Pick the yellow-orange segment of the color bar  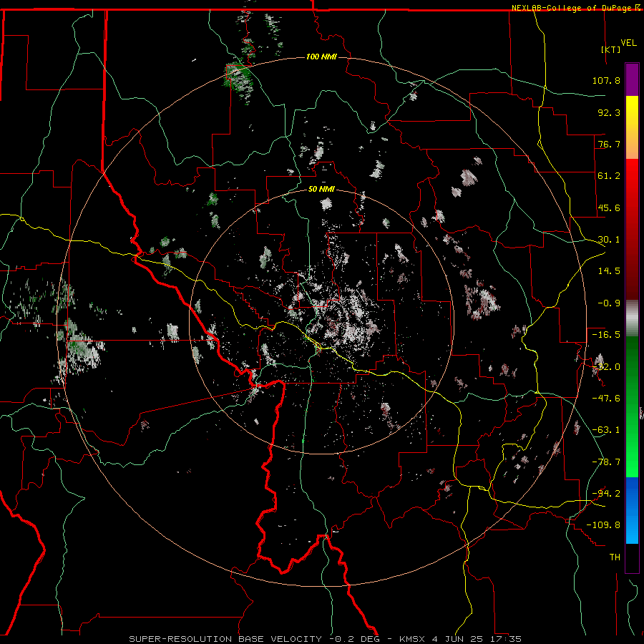(632, 127)
